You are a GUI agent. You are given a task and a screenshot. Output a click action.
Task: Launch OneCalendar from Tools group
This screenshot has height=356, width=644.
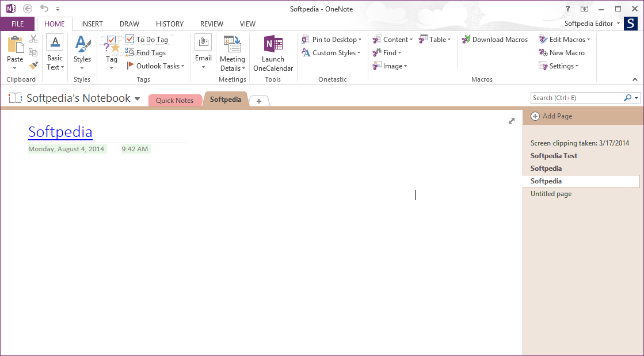click(x=273, y=53)
